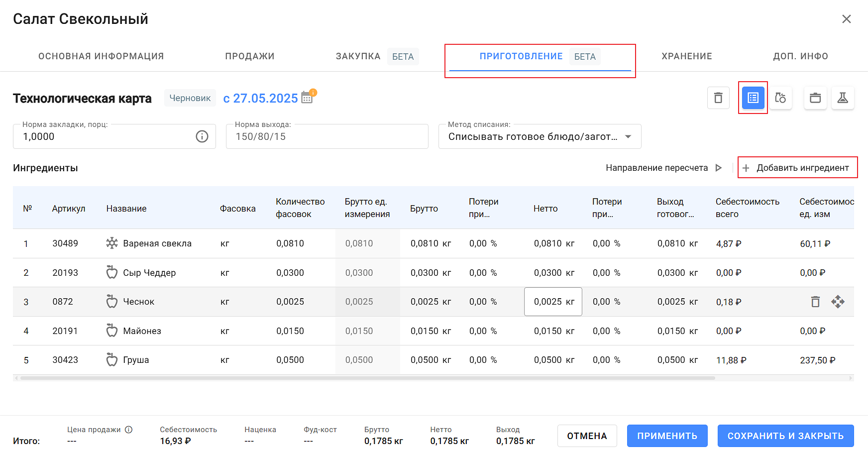Click the Сохранить и закрыть button

click(785, 436)
